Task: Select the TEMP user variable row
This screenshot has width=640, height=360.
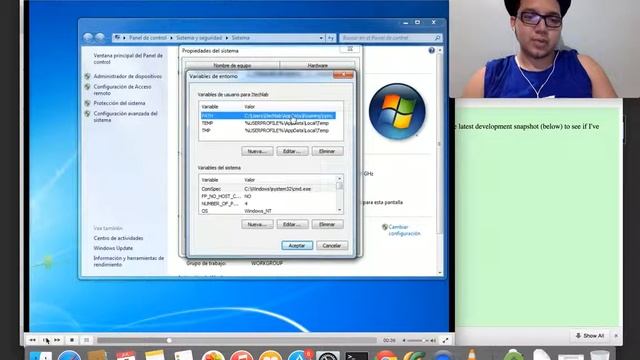Action: click(x=268, y=123)
